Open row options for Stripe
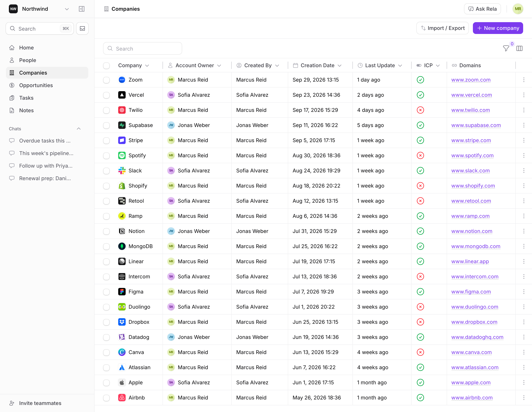The width and height of the screenshot is (532, 412). click(x=524, y=140)
